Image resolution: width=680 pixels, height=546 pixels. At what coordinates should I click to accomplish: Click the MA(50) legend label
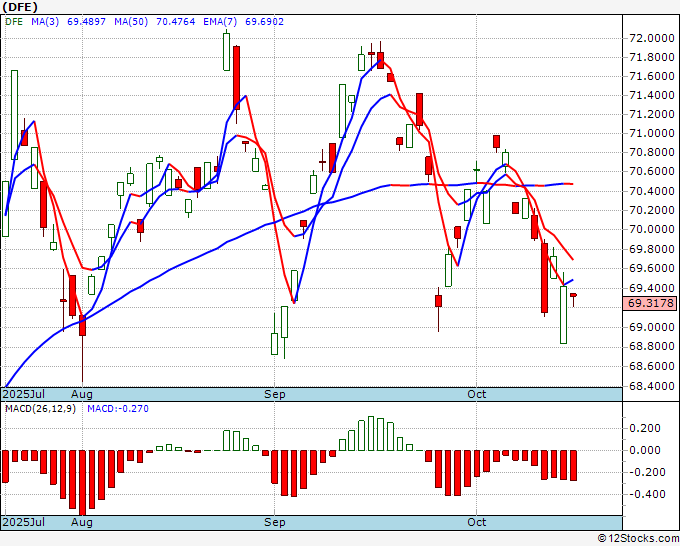(x=131, y=22)
